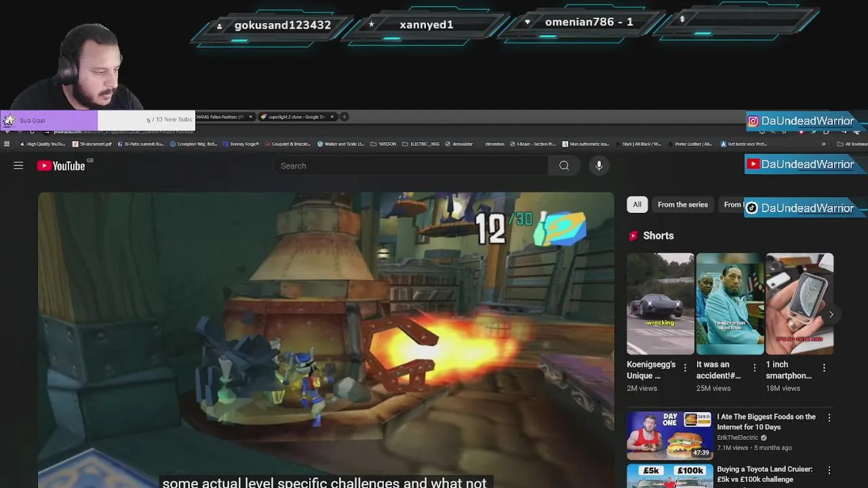Open options for Toyota Land Cruiser video

pos(829,470)
